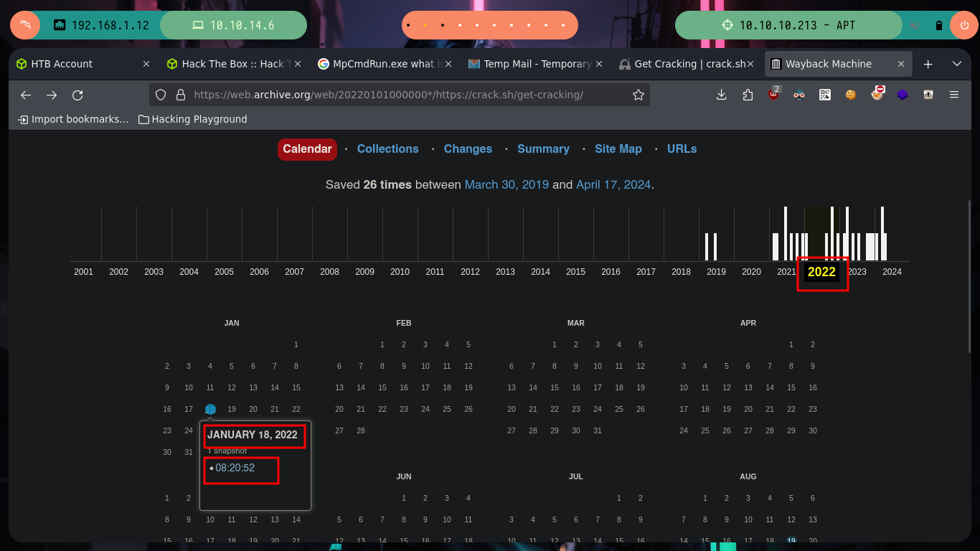This screenshot has height=551, width=980.
Task: Click the JANUARY 18, 2022 popup heading
Action: pyautogui.click(x=253, y=435)
